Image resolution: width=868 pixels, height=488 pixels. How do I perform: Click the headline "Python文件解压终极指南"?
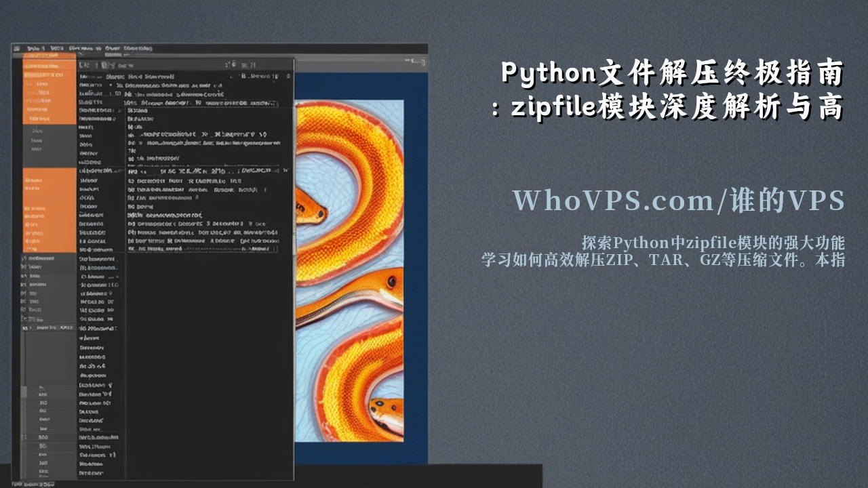click(672, 73)
